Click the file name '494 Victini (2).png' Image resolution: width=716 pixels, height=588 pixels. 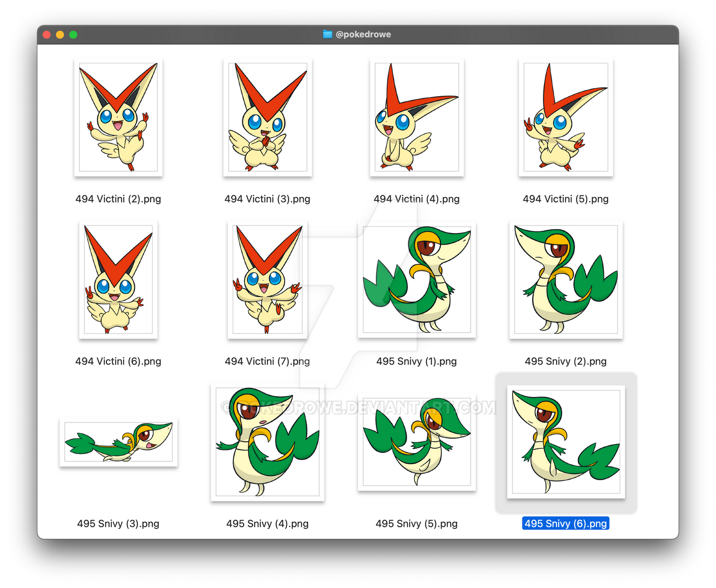point(118,199)
